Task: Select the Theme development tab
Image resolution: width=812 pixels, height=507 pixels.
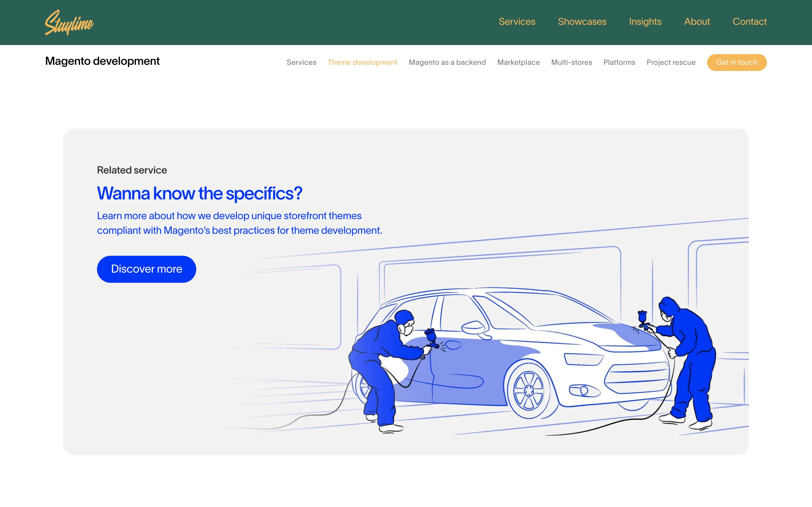Action: tap(362, 62)
